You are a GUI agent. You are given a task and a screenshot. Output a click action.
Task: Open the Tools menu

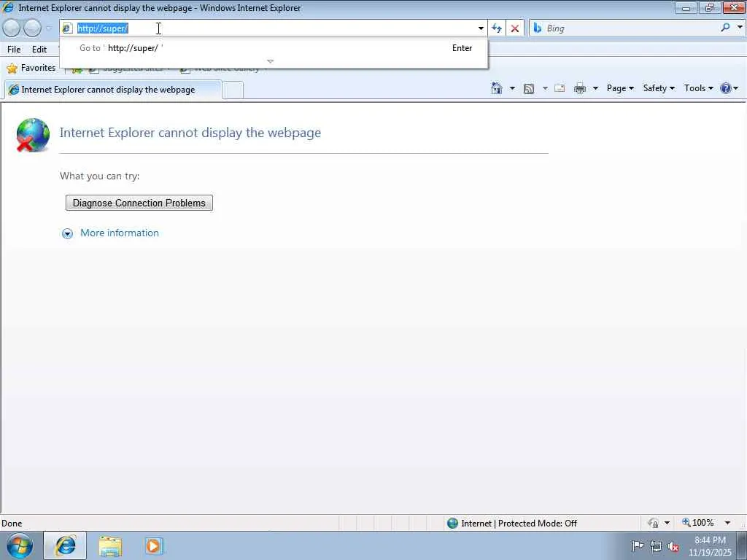point(698,88)
